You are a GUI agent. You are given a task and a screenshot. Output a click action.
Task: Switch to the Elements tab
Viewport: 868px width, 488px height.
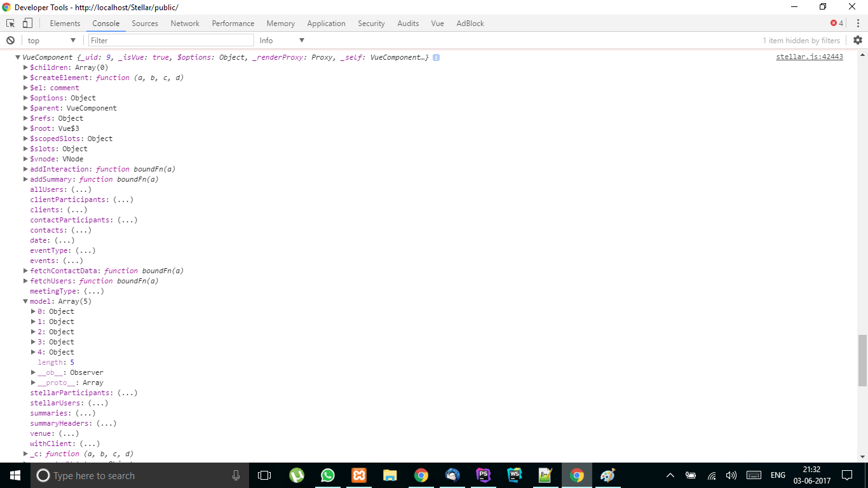click(65, 23)
